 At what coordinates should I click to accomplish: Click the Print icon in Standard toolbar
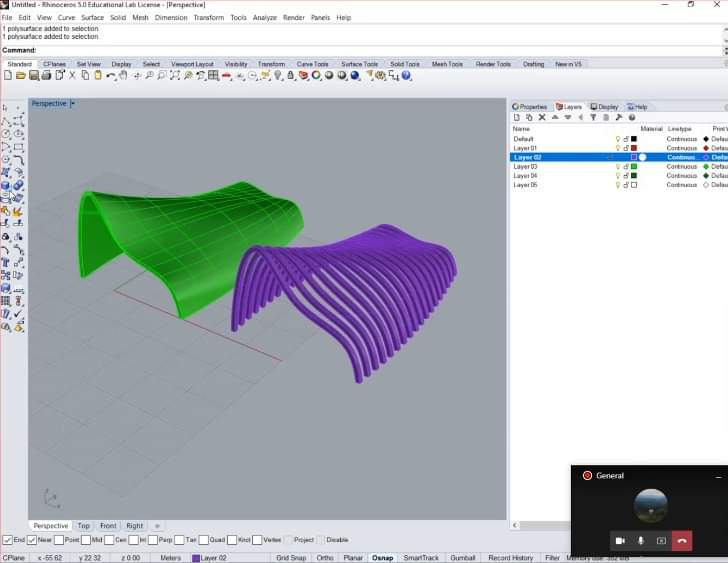coord(46,76)
